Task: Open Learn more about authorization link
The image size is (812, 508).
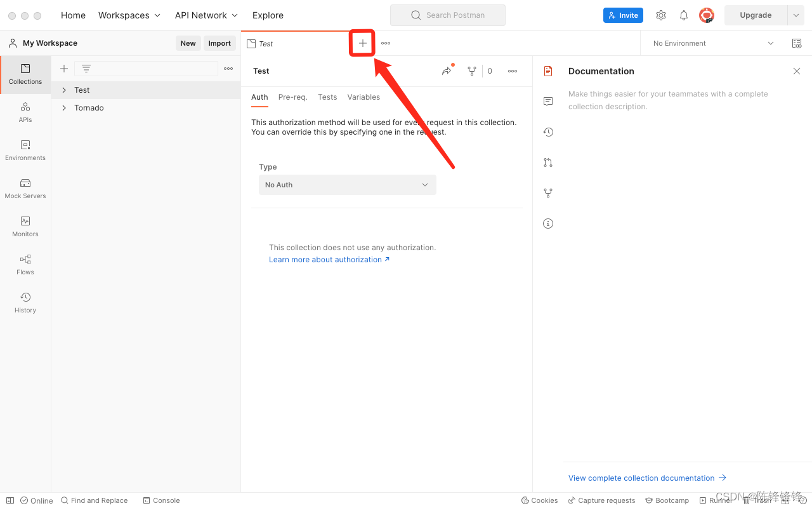Action: [x=329, y=260]
